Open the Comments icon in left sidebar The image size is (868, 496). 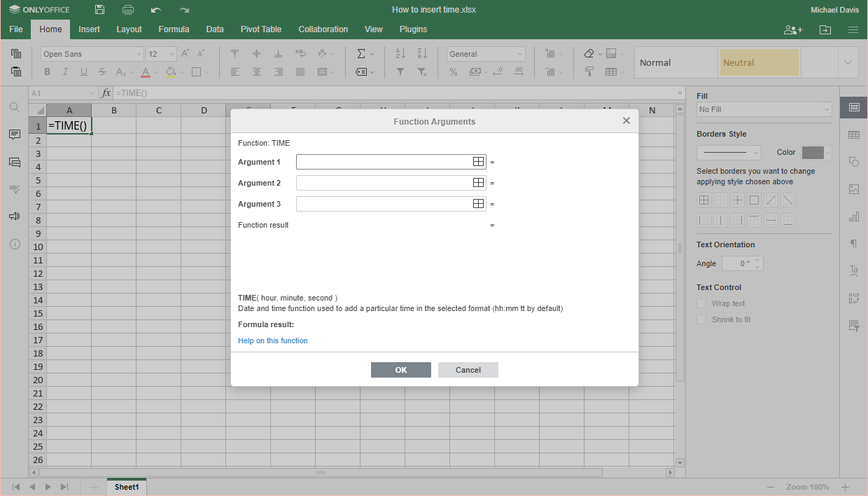pyautogui.click(x=15, y=135)
